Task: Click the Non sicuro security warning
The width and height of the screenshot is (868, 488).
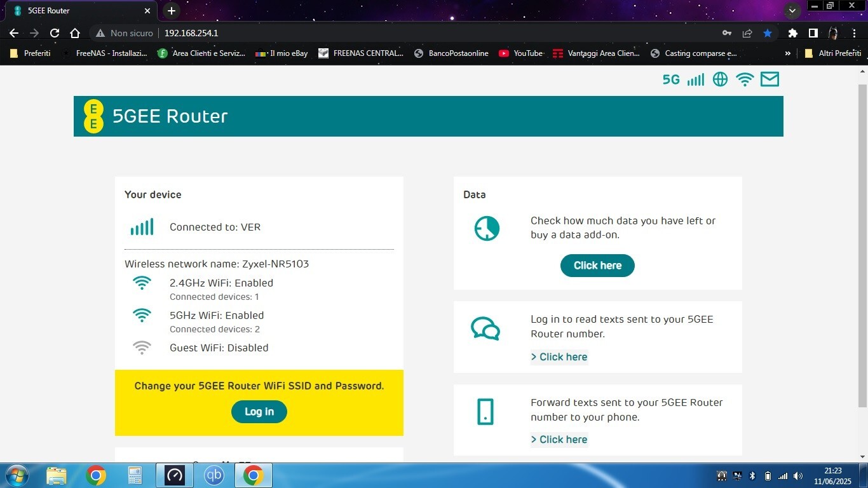Action: pyautogui.click(x=125, y=33)
